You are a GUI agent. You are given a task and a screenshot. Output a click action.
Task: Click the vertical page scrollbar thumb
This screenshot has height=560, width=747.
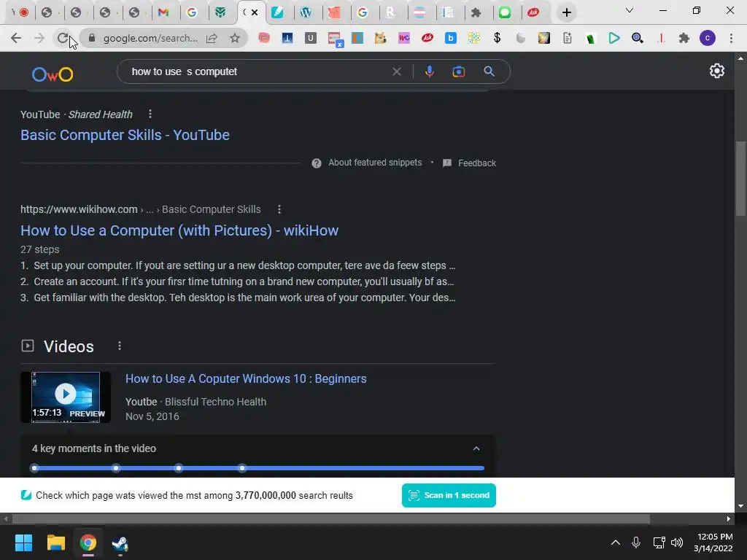pyautogui.click(x=740, y=179)
